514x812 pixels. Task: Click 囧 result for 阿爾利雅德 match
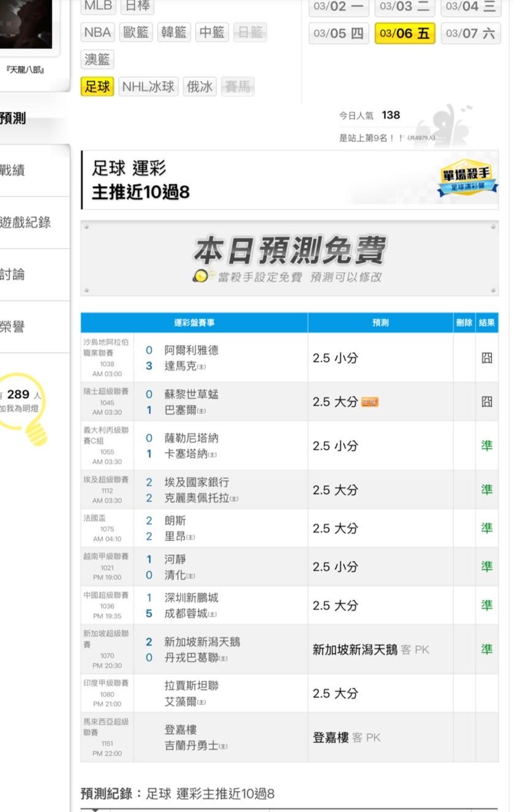(486, 358)
